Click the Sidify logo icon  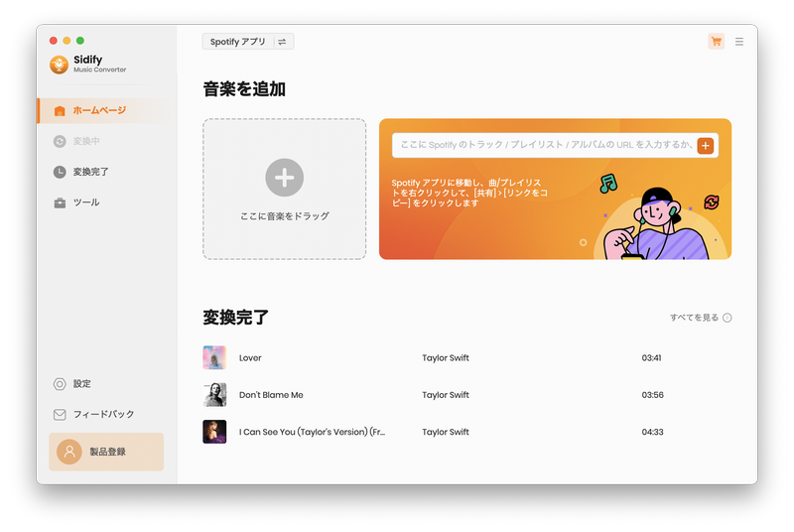[60, 65]
